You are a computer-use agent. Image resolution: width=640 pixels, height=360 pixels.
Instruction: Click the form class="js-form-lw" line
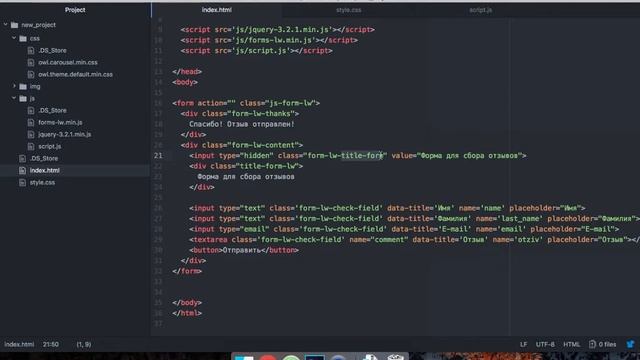tap(246, 103)
